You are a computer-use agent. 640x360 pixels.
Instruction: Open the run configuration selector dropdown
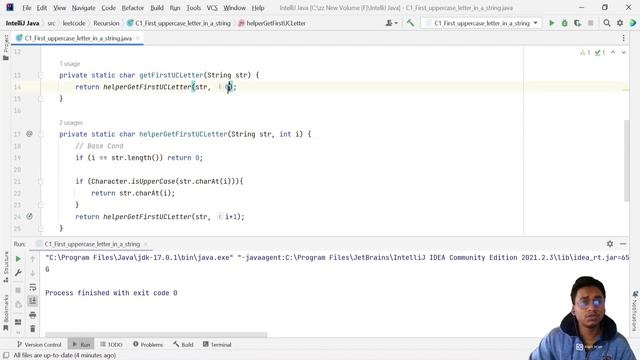(x=482, y=23)
